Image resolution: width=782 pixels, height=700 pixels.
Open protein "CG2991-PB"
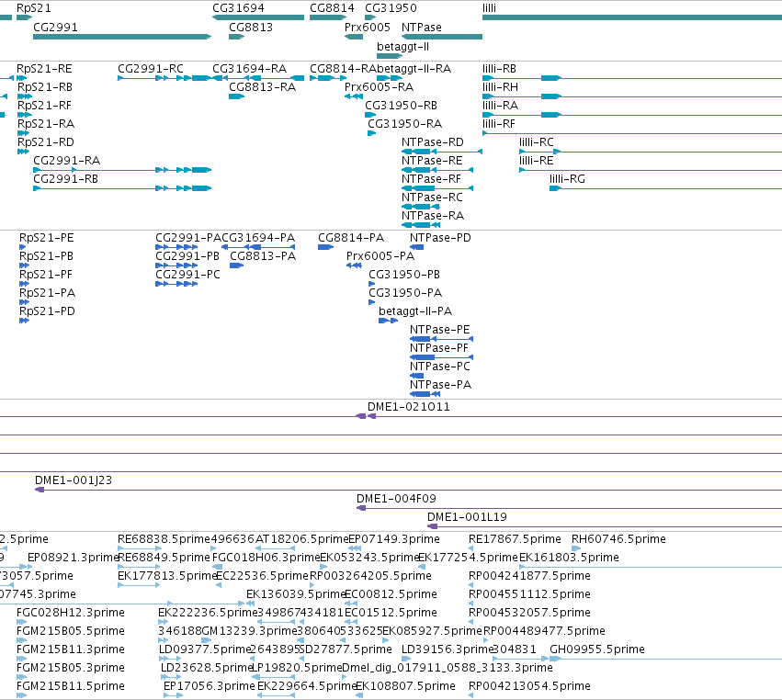coord(187,256)
